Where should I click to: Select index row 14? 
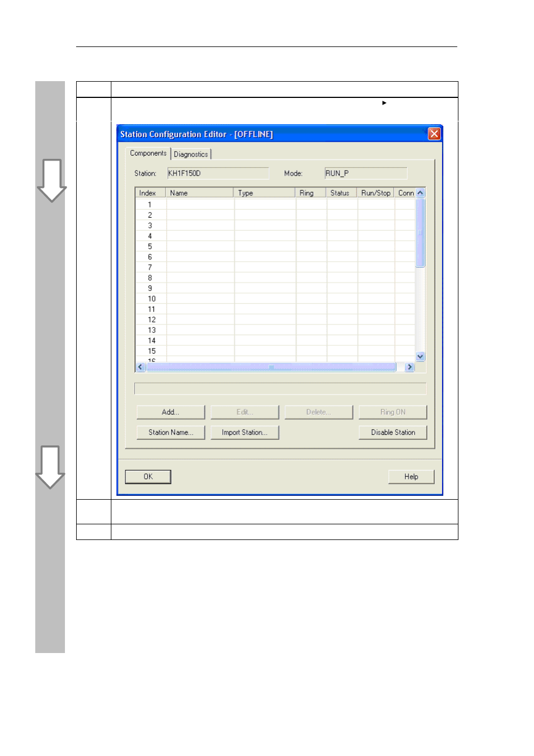tap(275, 341)
